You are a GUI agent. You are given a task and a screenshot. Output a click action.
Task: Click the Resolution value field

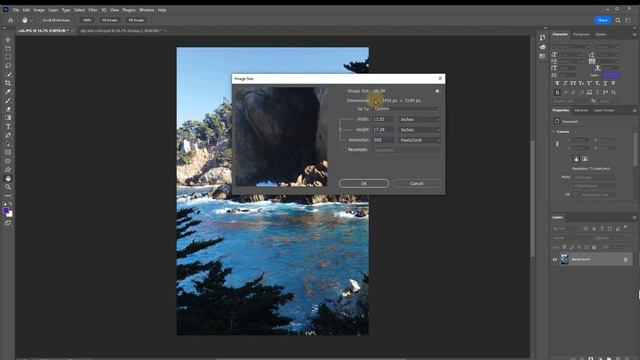point(383,140)
